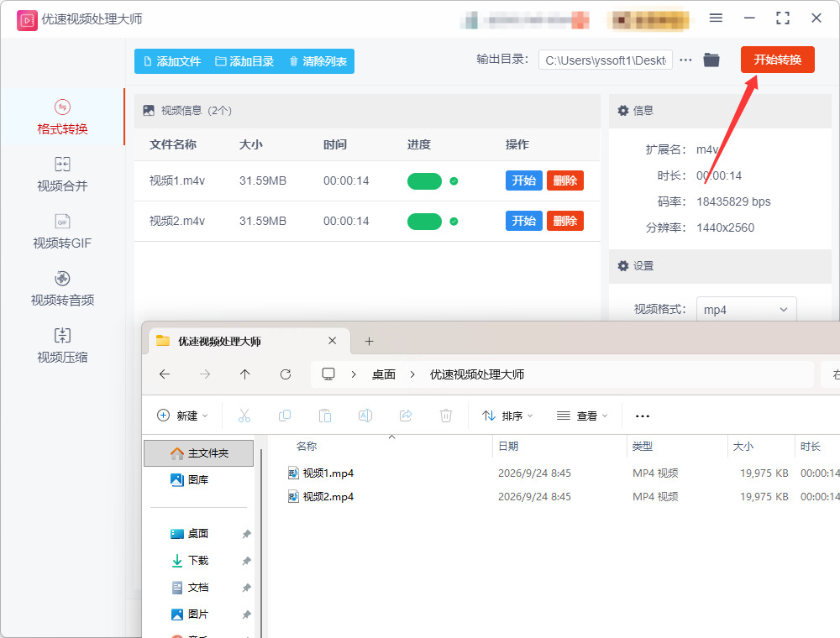The height and width of the screenshot is (638, 840).
Task: Sort files by 日期 column header
Action: pos(508,447)
